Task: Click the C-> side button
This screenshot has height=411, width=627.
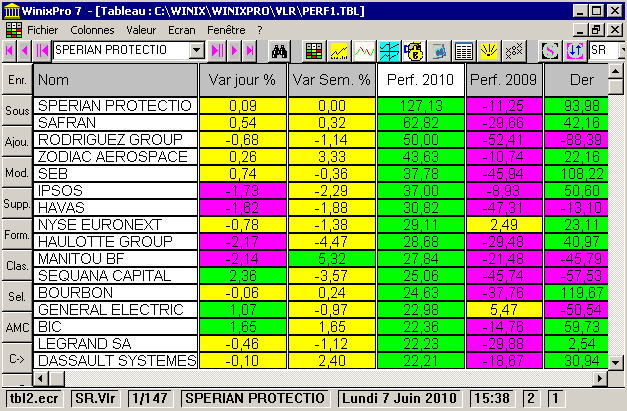Action: (x=17, y=359)
